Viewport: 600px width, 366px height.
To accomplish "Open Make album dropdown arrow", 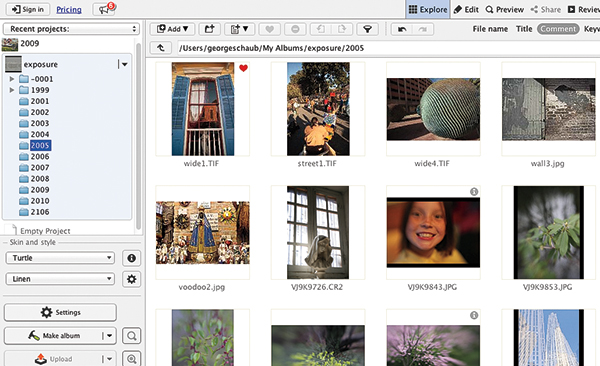I will 109,336.
